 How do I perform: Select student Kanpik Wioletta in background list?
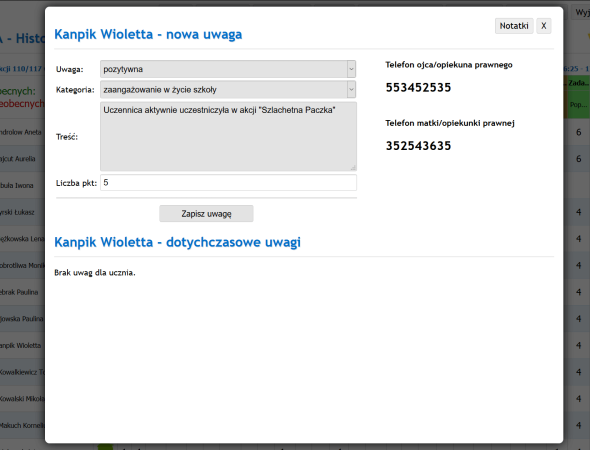point(21,345)
